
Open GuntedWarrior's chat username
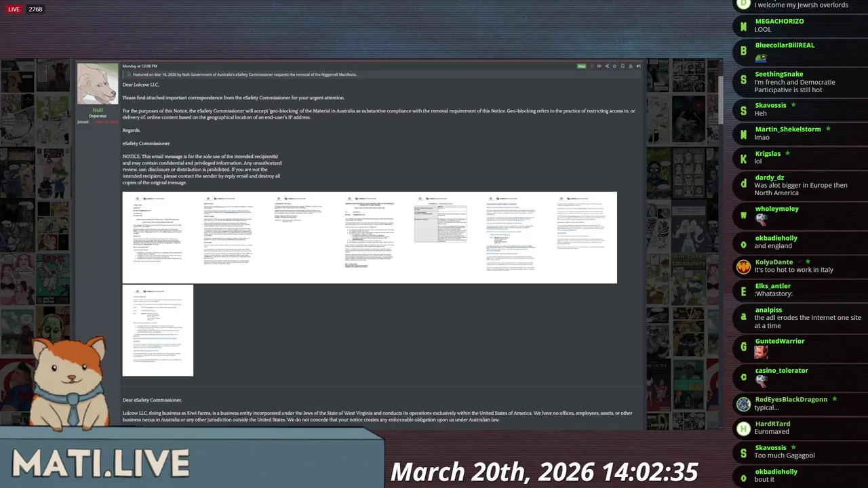pos(780,341)
